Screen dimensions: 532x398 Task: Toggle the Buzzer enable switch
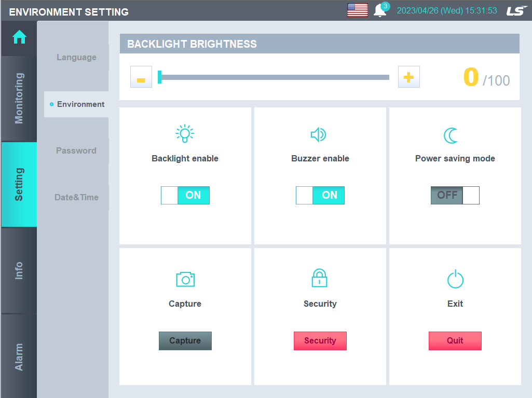coord(320,196)
